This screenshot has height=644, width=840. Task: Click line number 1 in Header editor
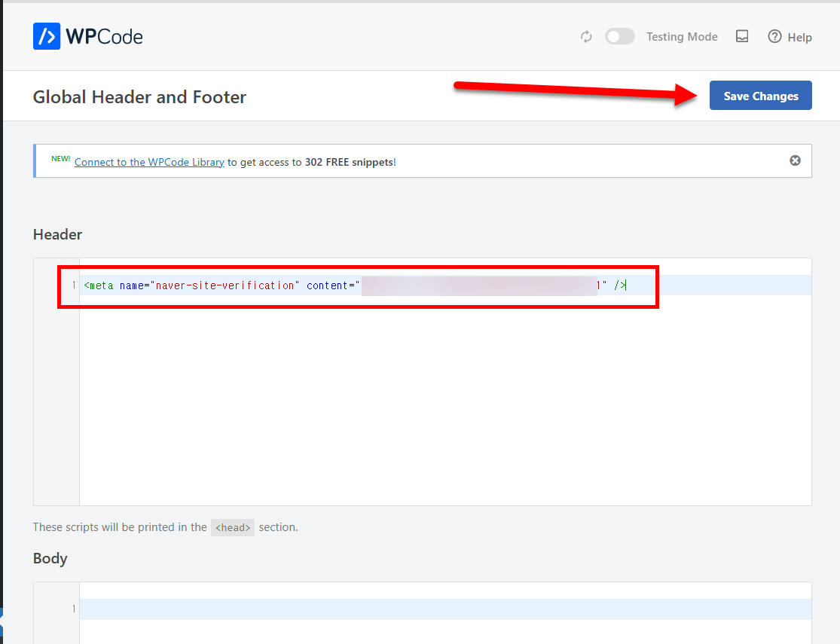click(74, 285)
